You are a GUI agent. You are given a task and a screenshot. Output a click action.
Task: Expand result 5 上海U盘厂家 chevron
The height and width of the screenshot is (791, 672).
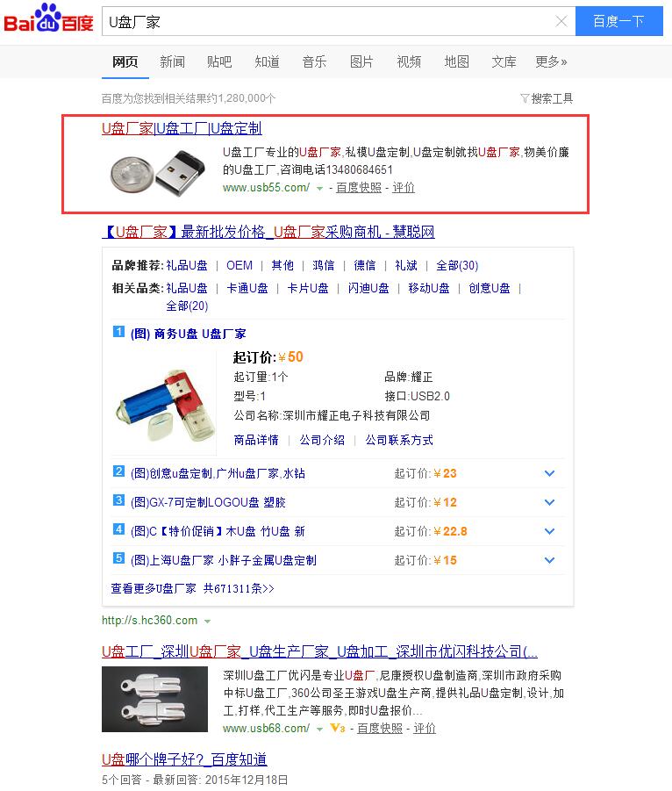(549, 560)
